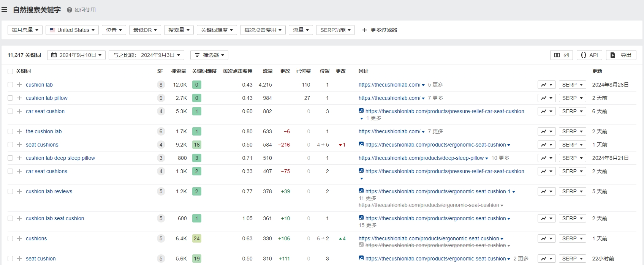Add 'car seat cushion' with plus icon

[x=19, y=111]
